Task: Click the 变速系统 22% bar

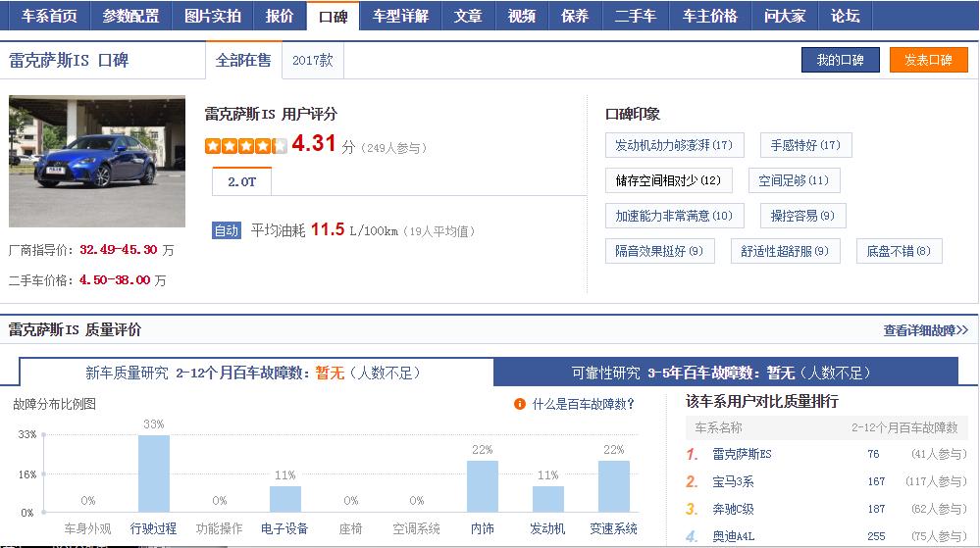Action: pyautogui.click(x=614, y=486)
